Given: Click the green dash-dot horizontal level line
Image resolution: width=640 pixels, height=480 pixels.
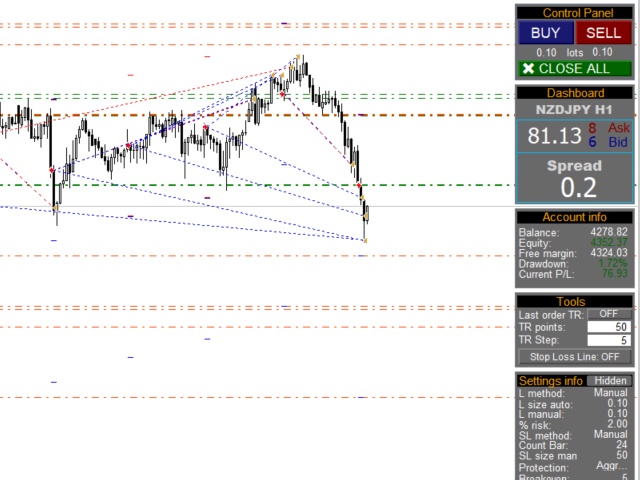Looking at the screenshot, I should (257, 185).
